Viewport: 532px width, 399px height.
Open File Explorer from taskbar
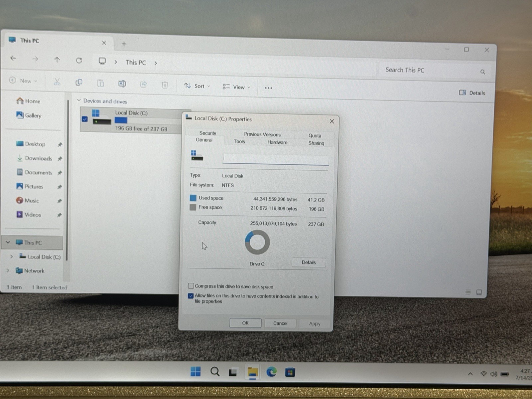click(253, 372)
